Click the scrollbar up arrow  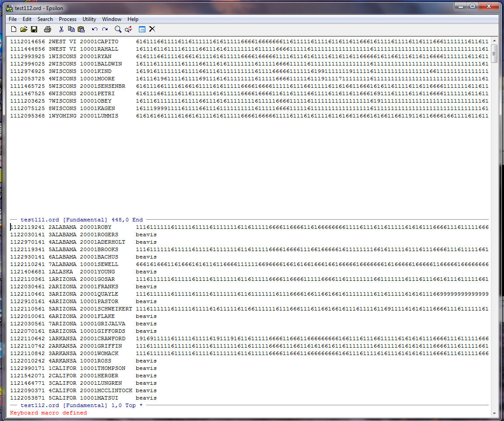coord(494,40)
